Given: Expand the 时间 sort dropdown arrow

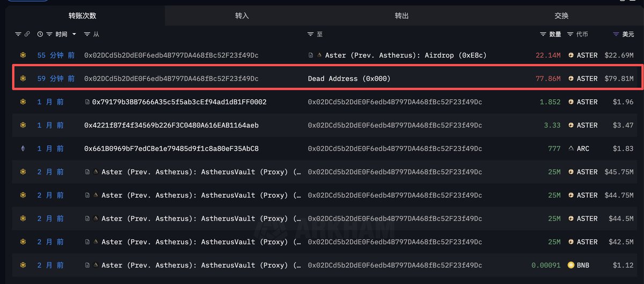Looking at the screenshot, I should pos(74,34).
